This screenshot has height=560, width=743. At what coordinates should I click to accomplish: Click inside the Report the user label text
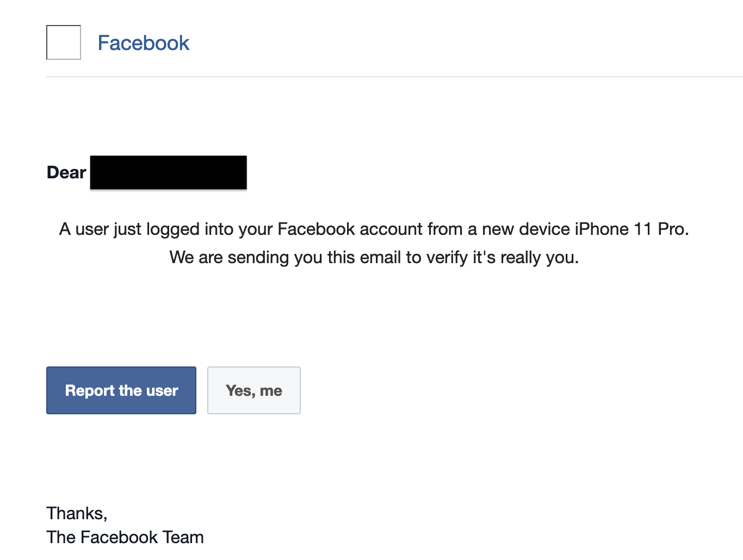pyautogui.click(x=121, y=390)
